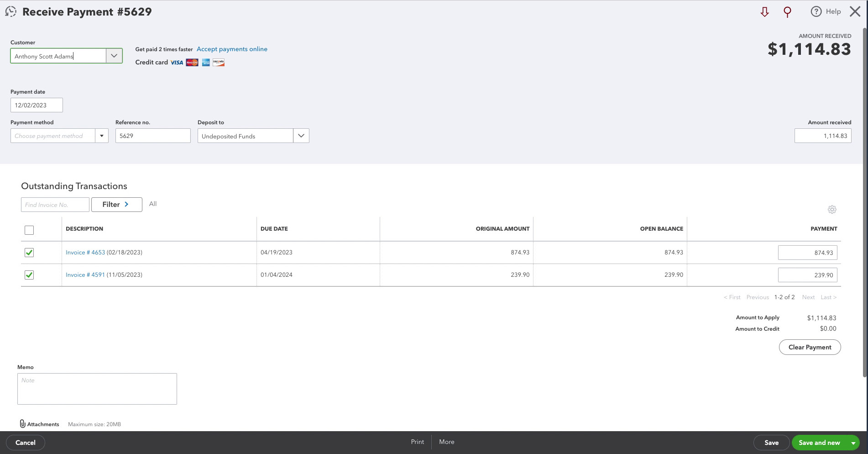Click the Find Invoice No. search box
This screenshot has height=454, width=868.
pos(55,205)
